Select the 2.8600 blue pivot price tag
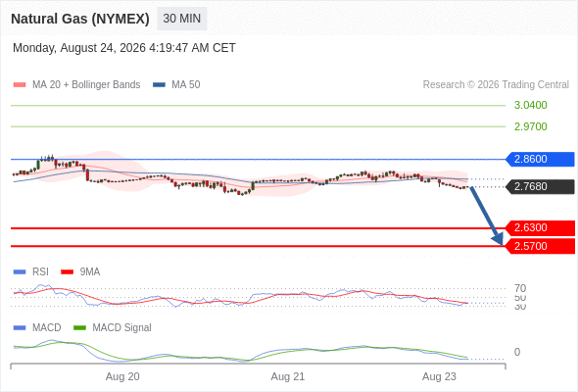This screenshot has width=578, height=392. (x=540, y=160)
